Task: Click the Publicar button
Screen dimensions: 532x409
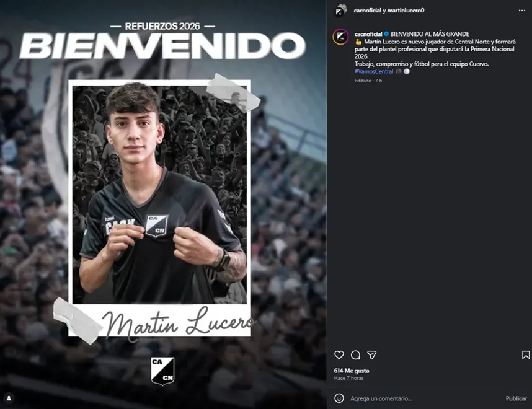Action: point(516,398)
